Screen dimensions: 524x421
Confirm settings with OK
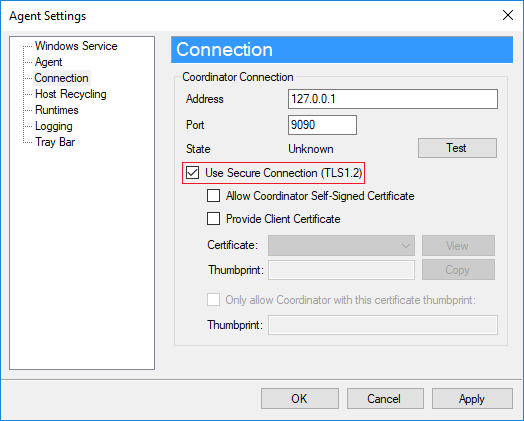point(300,398)
